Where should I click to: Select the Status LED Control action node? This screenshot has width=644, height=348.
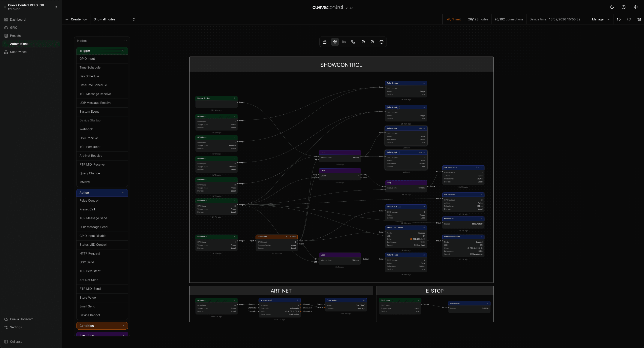tap(102, 245)
